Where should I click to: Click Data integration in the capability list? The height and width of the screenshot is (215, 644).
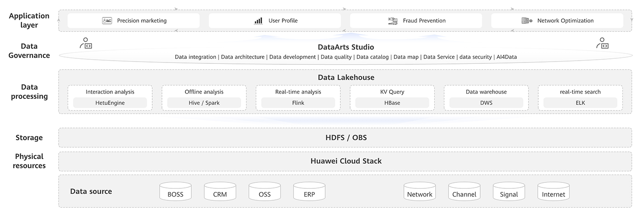(x=195, y=57)
